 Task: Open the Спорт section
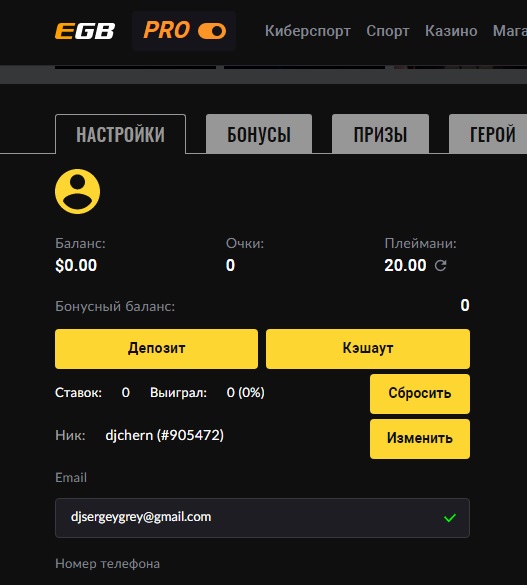[388, 31]
